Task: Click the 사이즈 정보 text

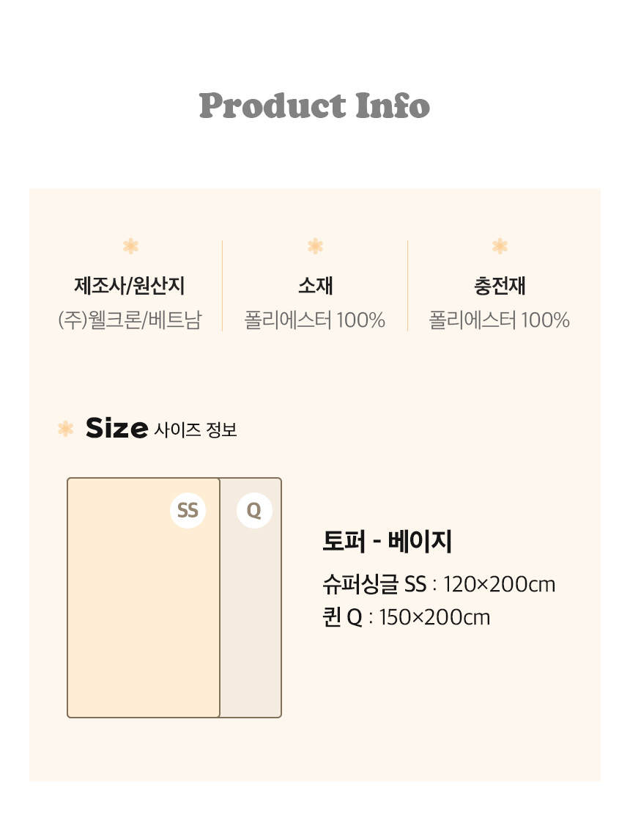Action: (x=196, y=430)
